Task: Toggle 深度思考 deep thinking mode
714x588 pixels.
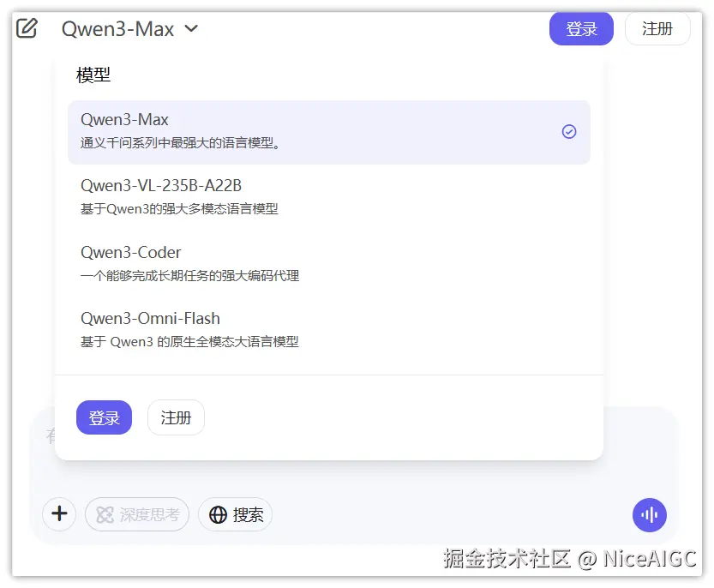Action: tap(137, 514)
